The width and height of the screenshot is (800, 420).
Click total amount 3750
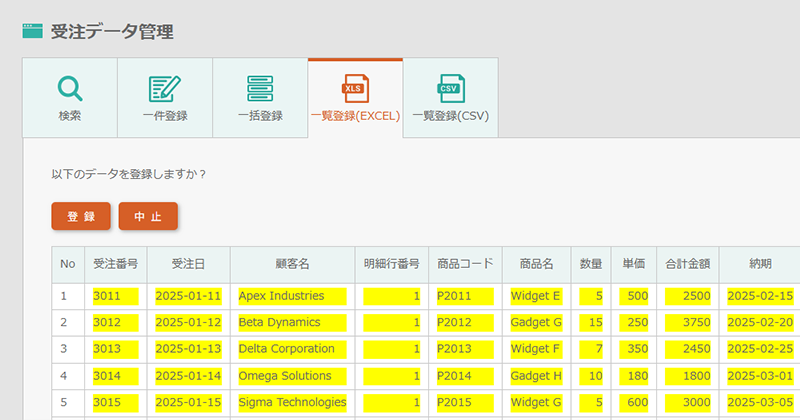pos(688,323)
